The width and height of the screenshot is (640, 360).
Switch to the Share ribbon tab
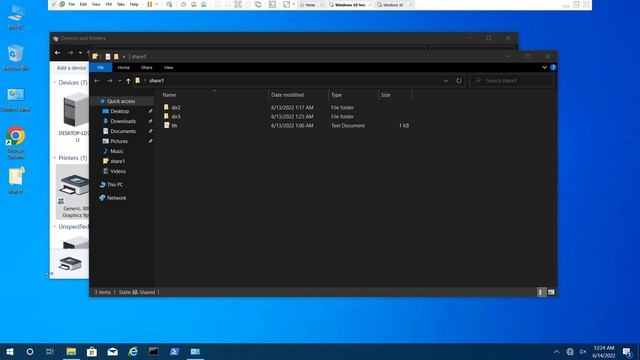click(147, 68)
